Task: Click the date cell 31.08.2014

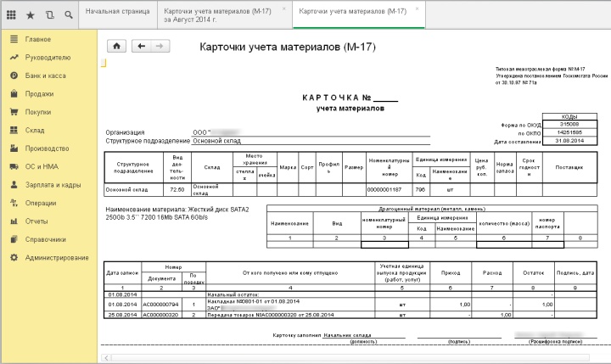Action: (569, 141)
